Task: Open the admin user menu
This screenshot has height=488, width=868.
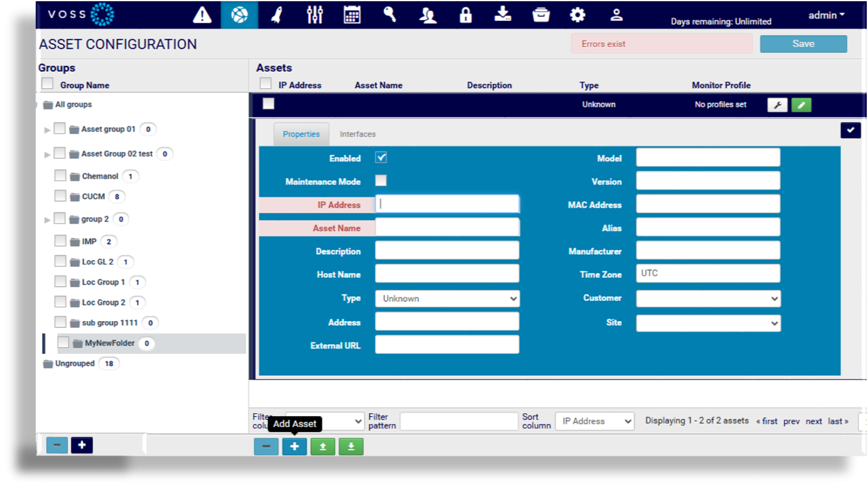Action: 826,15
